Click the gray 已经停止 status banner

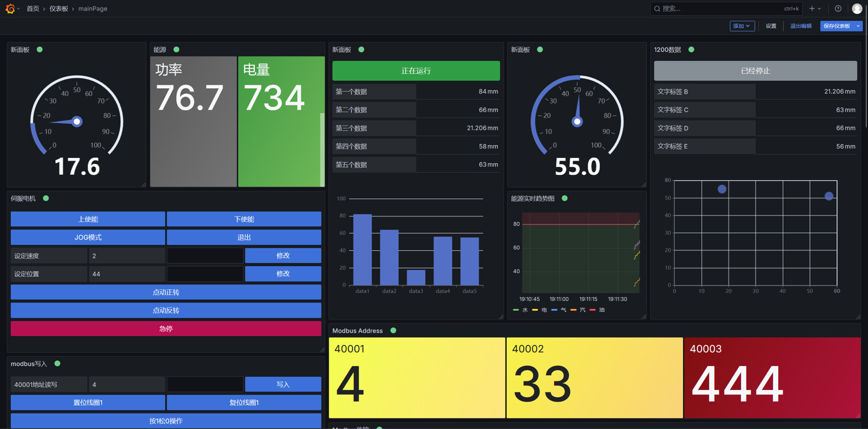(x=755, y=71)
